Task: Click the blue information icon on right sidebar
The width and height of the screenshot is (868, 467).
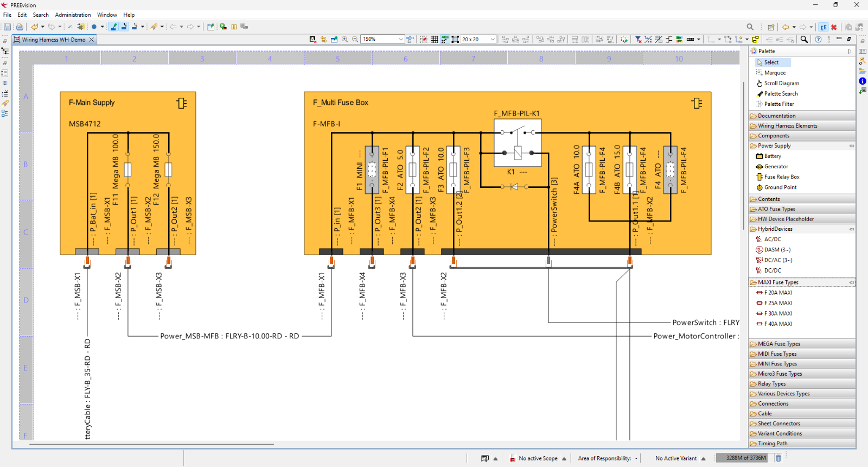Action: pos(863,81)
